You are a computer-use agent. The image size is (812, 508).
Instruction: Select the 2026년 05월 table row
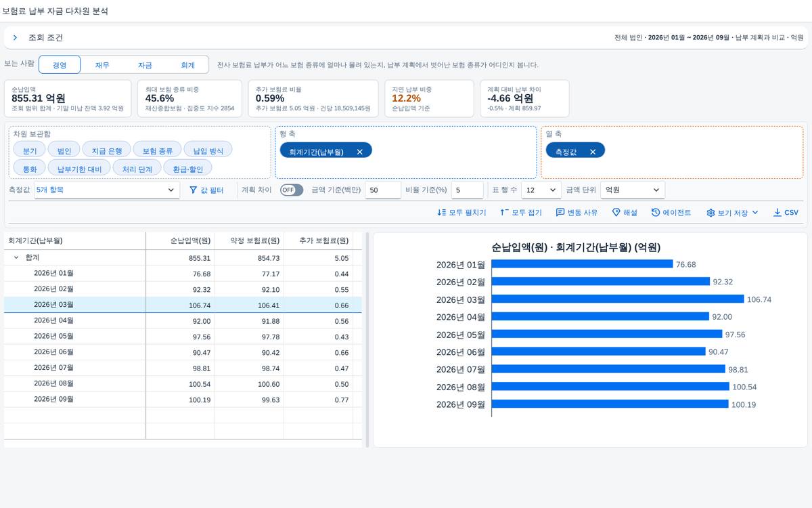click(x=183, y=337)
